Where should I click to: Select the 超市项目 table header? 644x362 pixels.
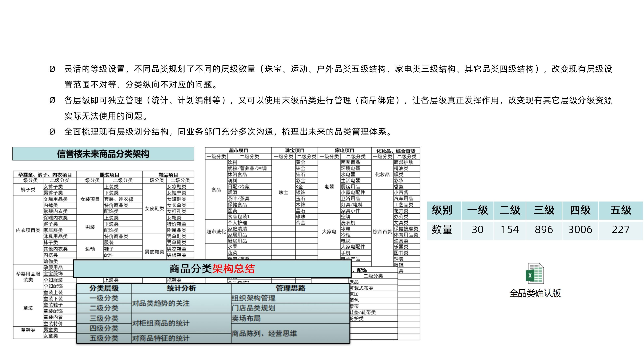(x=238, y=150)
